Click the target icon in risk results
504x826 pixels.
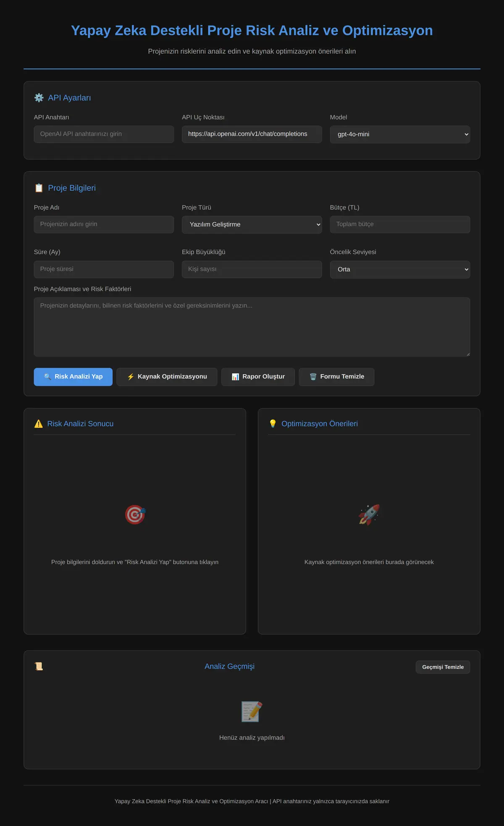pyautogui.click(x=135, y=515)
